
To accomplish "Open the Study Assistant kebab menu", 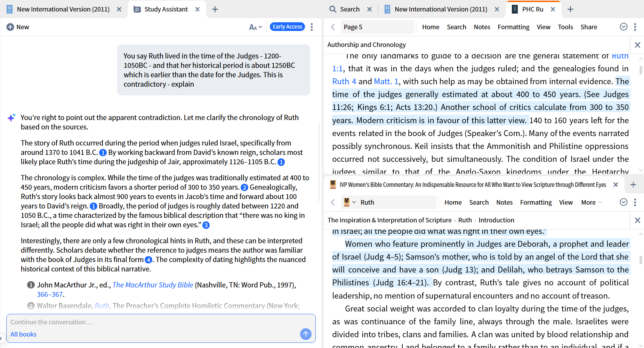I will (x=312, y=27).
